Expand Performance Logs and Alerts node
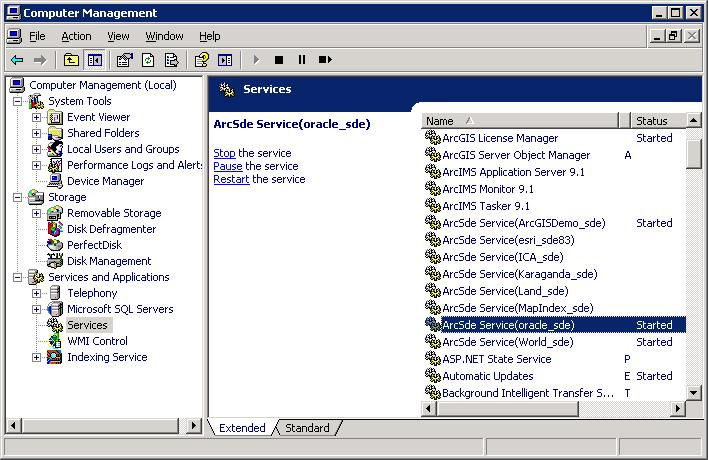This screenshot has width=708, height=460. pos(36,165)
